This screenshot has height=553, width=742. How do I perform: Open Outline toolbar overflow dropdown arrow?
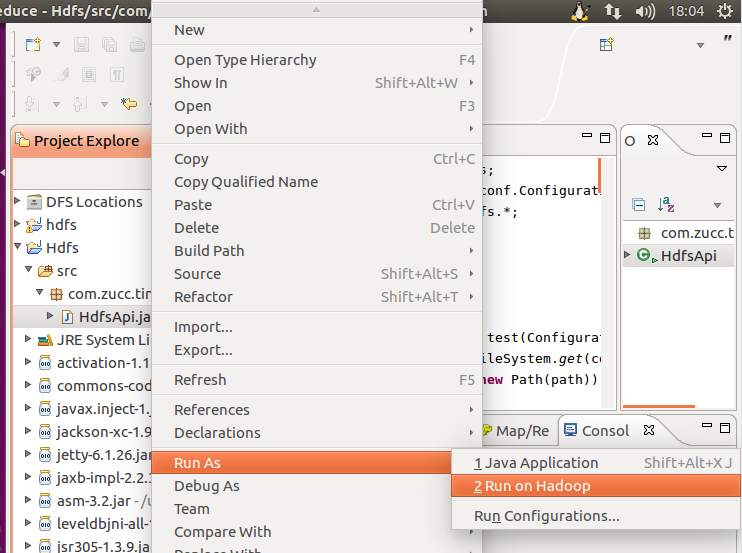(x=717, y=205)
